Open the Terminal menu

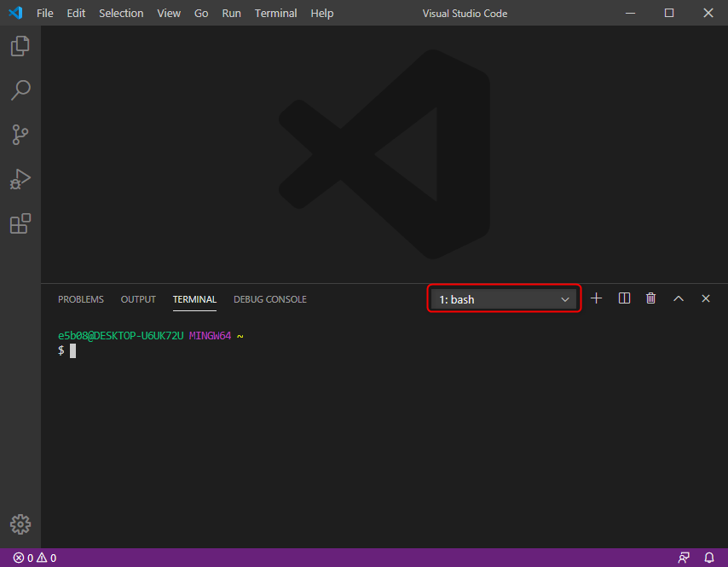[275, 13]
